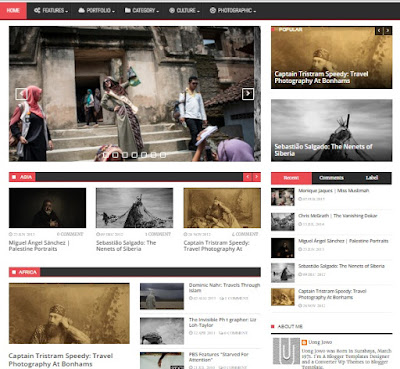Select the sixth slider pagination dot
This screenshot has height=369, width=400.
[x=153, y=155]
